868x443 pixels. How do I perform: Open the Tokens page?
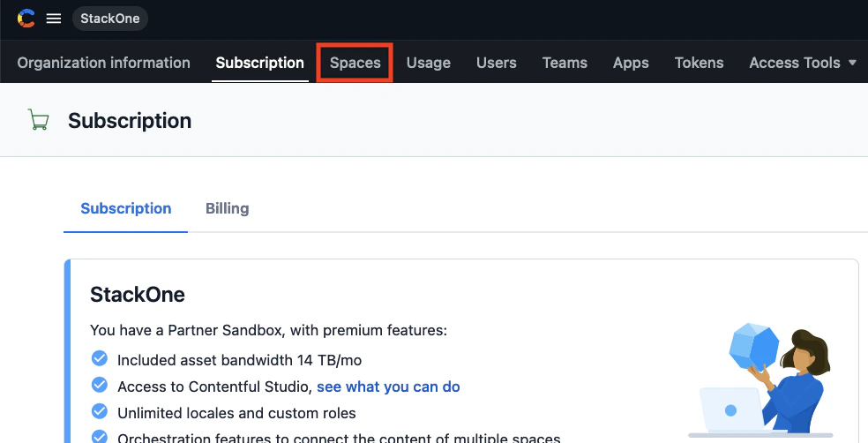pos(700,63)
